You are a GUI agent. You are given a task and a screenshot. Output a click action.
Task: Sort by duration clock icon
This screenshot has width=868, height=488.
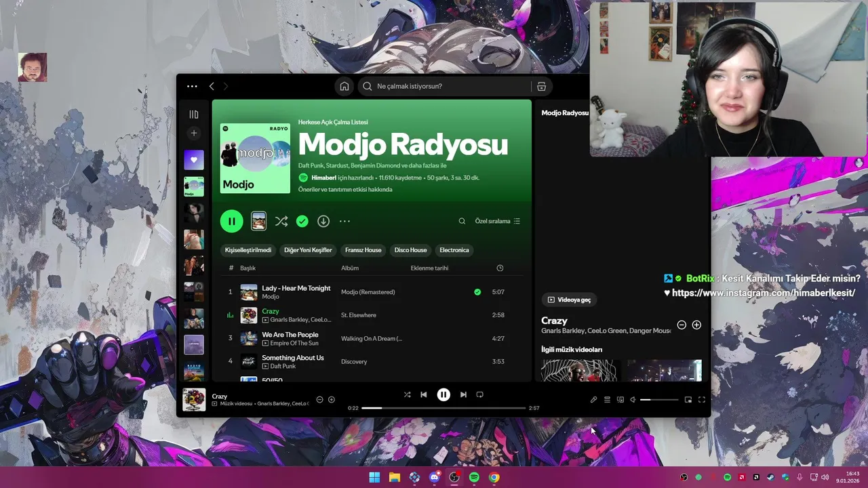[x=500, y=268]
